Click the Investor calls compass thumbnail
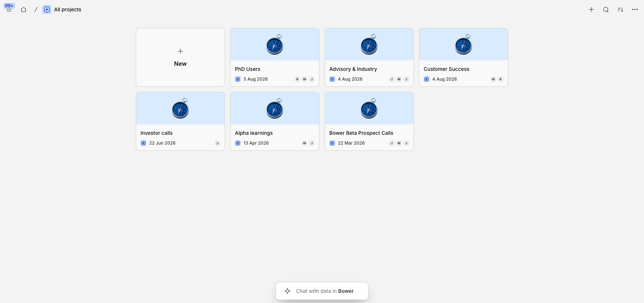Screen dimensions: 644x303 [180, 109]
